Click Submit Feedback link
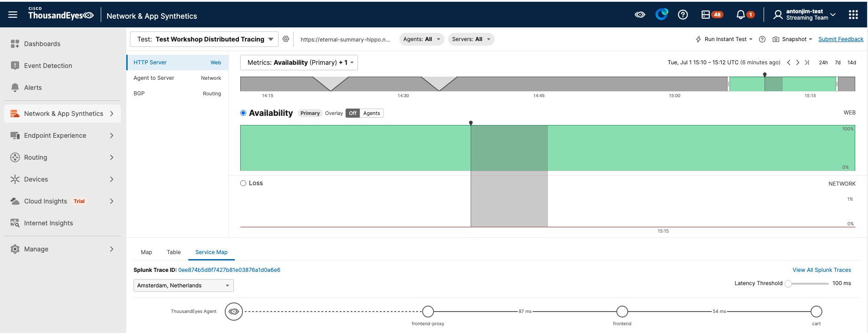 coord(841,39)
